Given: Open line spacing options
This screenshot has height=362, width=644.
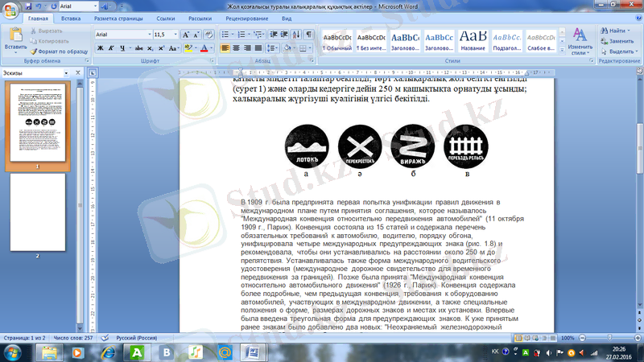Looking at the screenshot, I should [x=272, y=48].
